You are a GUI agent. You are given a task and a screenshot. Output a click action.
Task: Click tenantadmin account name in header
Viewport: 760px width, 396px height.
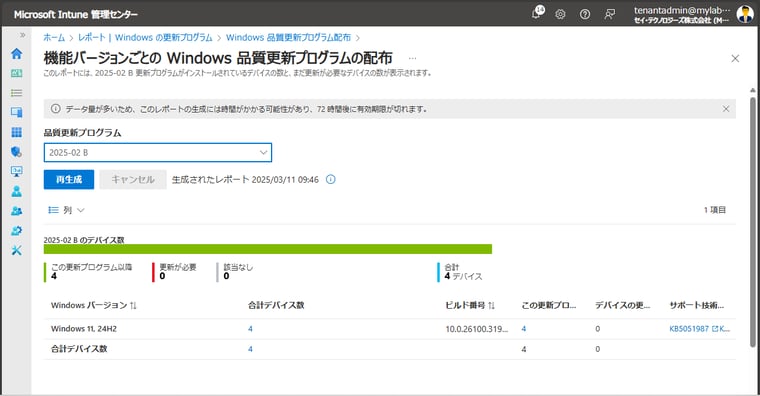click(x=681, y=10)
